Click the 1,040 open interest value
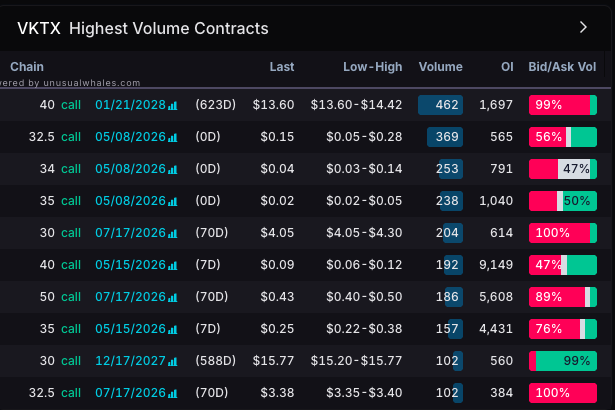Viewport: 615px width, 410px height. click(x=496, y=200)
